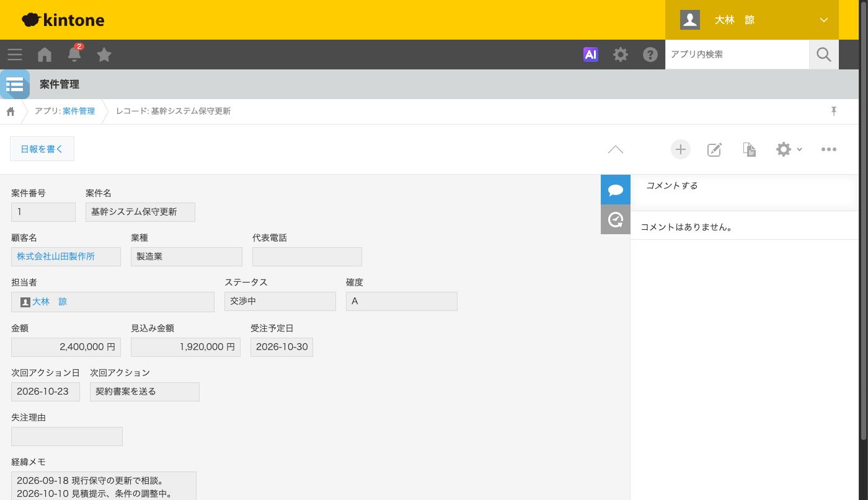The width and height of the screenshot is (868, 500).
Task: Click the 2,400,000 円 amount value
Action: pyautogui.click(x=66, y=347)
